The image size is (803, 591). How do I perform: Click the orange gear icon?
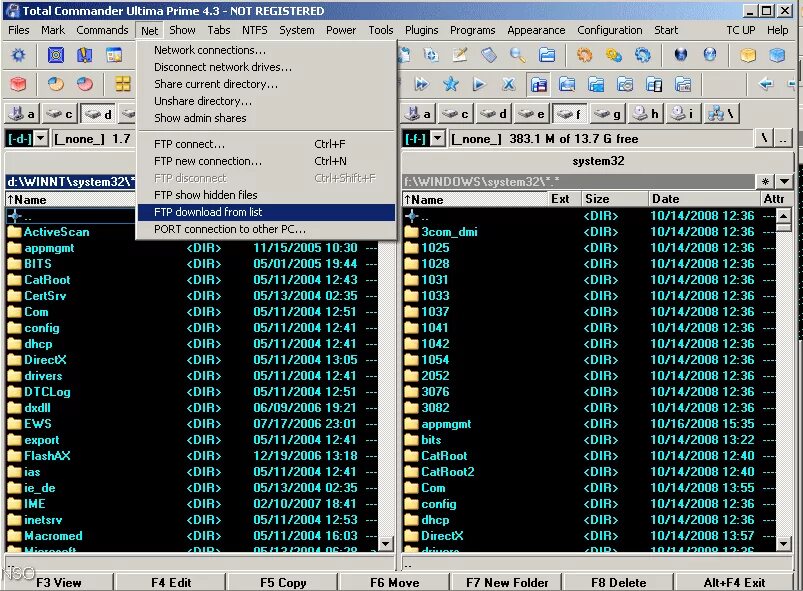click(584, 55)
